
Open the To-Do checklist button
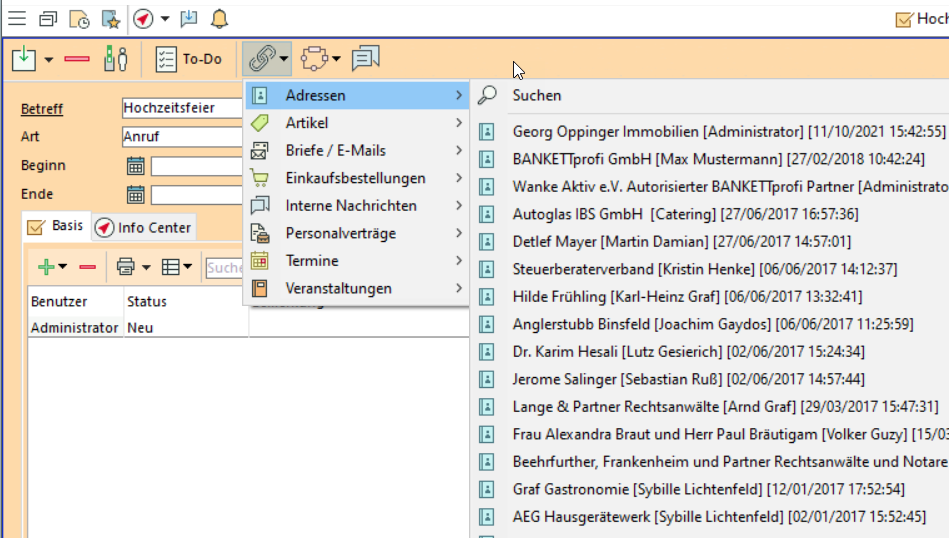coord(189,59)
